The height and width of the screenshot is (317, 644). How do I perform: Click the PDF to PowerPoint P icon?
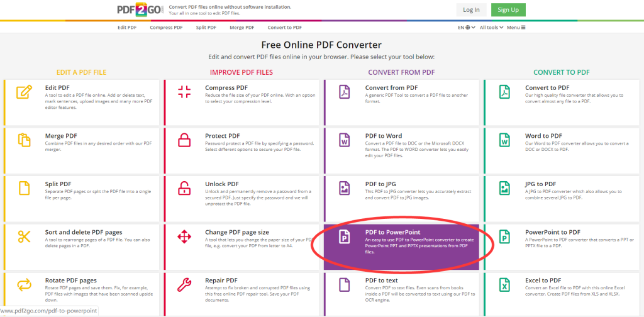344,236
